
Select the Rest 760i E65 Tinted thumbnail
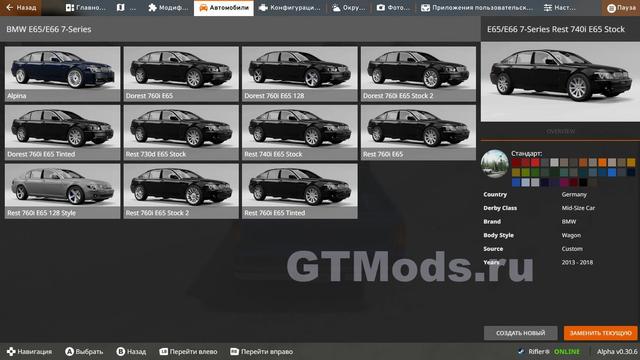click(300, 191)
